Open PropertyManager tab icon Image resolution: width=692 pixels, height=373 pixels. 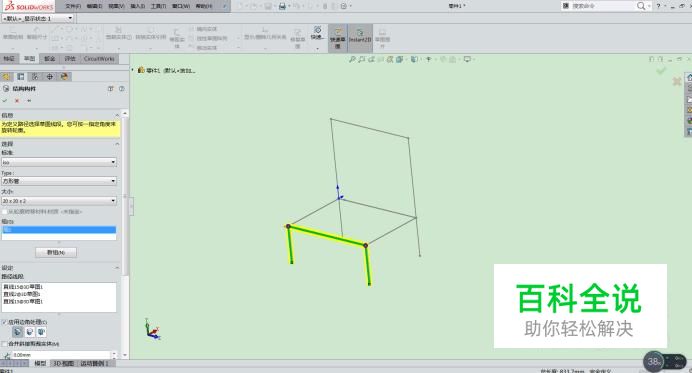(21, 77)
